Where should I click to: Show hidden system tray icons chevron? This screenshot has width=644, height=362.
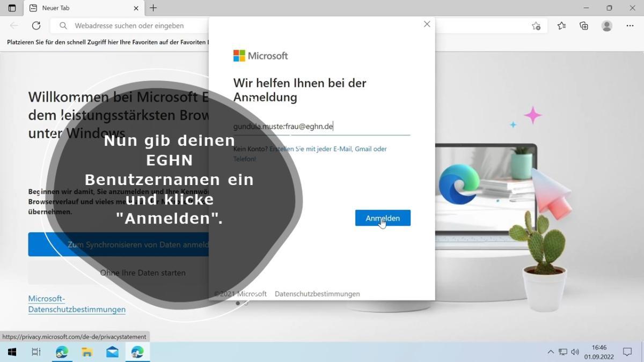551,352
